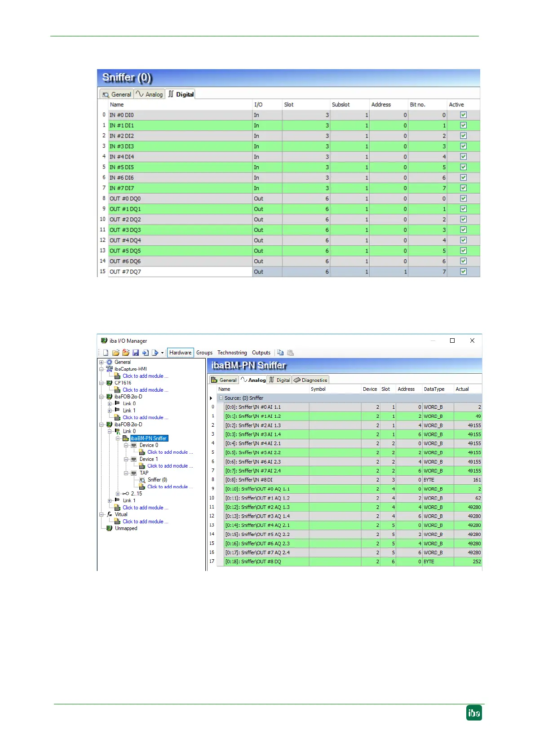Click the Technostring toolbar button
Viewport: 535px width, 756px height.
click(232, 353)
